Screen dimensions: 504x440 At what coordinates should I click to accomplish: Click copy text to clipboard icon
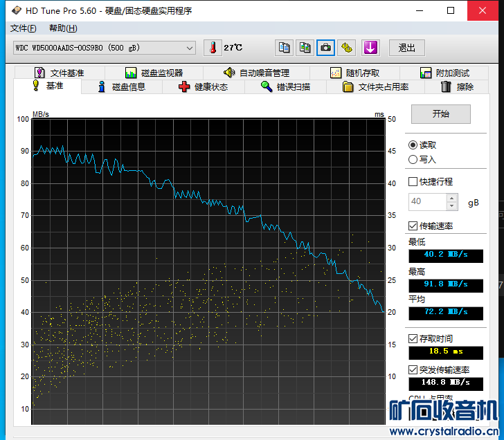coord(284,48)
